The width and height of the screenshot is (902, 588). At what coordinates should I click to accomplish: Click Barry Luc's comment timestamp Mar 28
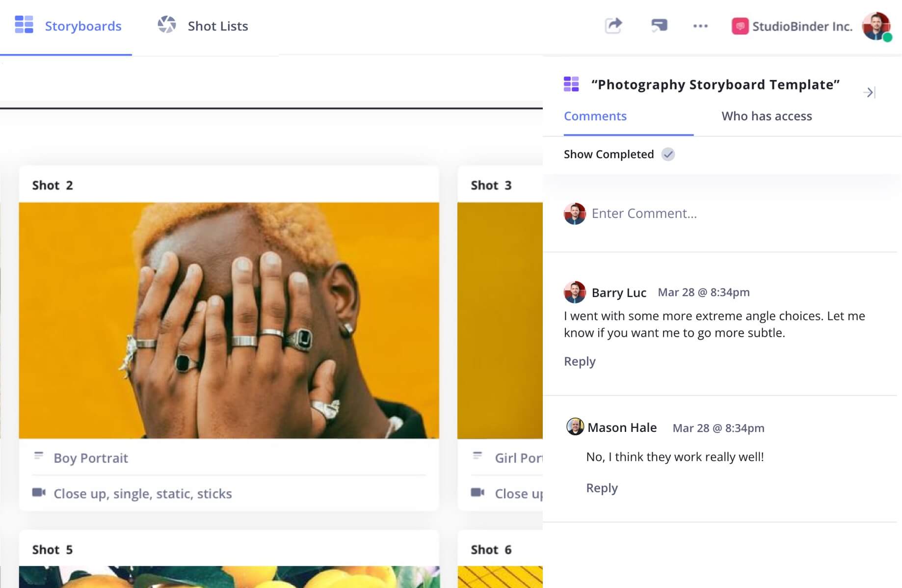704,293
